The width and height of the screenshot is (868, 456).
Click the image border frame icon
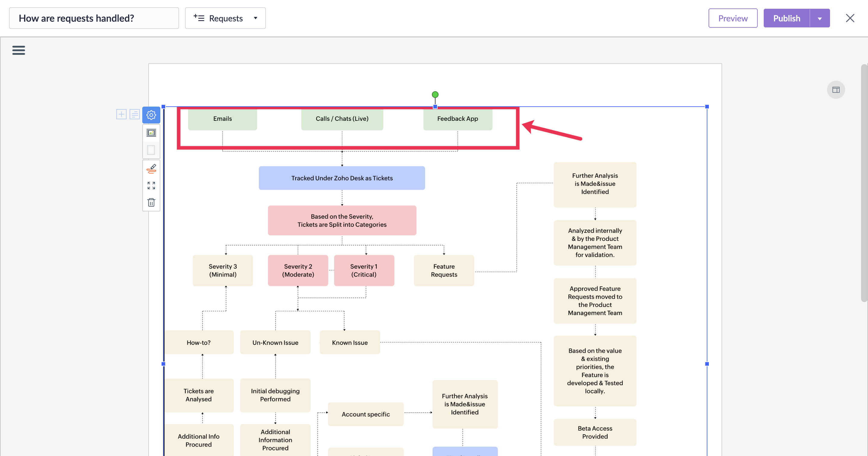pyautogui.click(x=151, y=150)
